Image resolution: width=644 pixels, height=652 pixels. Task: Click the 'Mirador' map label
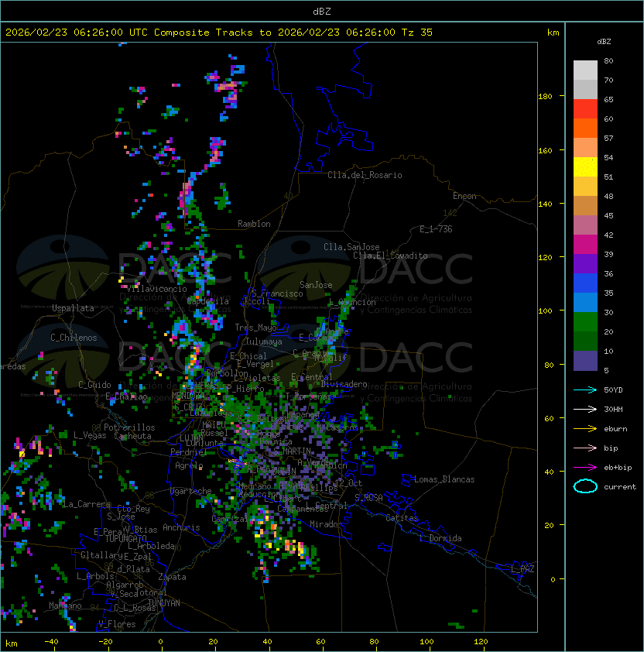click(x=327, y=524)
